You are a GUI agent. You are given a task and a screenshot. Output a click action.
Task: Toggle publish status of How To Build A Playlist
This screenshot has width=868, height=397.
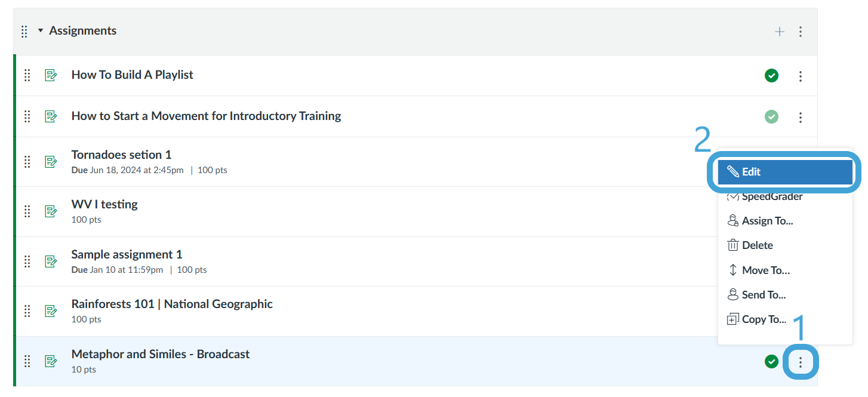click(771, 75)
